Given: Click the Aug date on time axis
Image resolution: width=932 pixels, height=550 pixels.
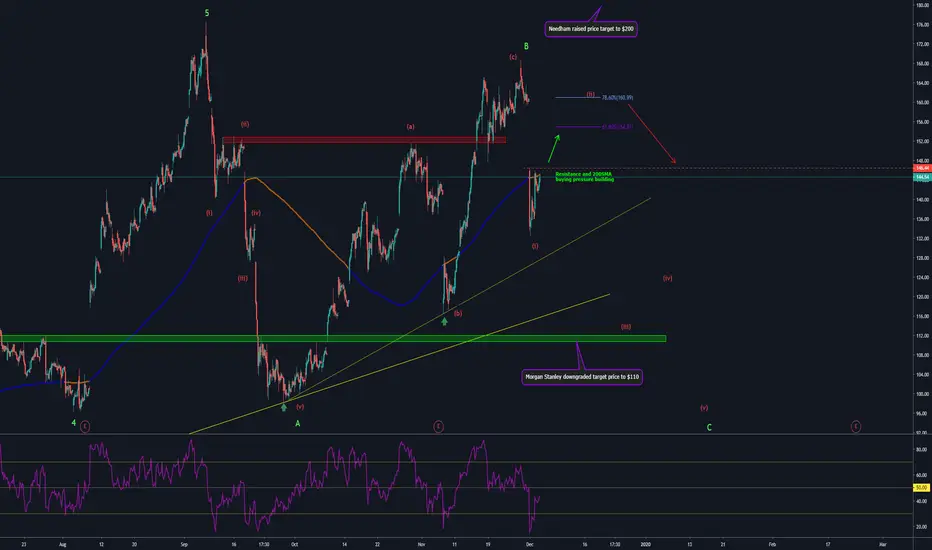Looking at the screenshot, I should (x=62, y=544).
